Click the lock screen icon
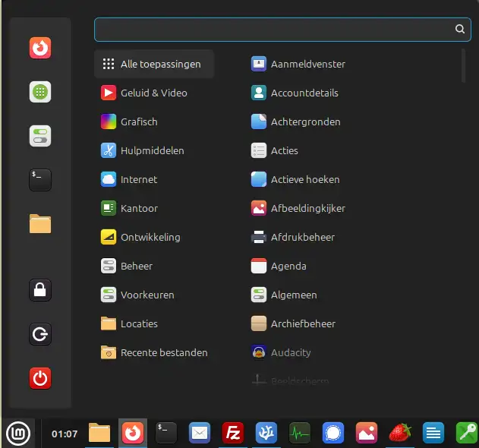The image size is (479, 448). coord(40,289)
